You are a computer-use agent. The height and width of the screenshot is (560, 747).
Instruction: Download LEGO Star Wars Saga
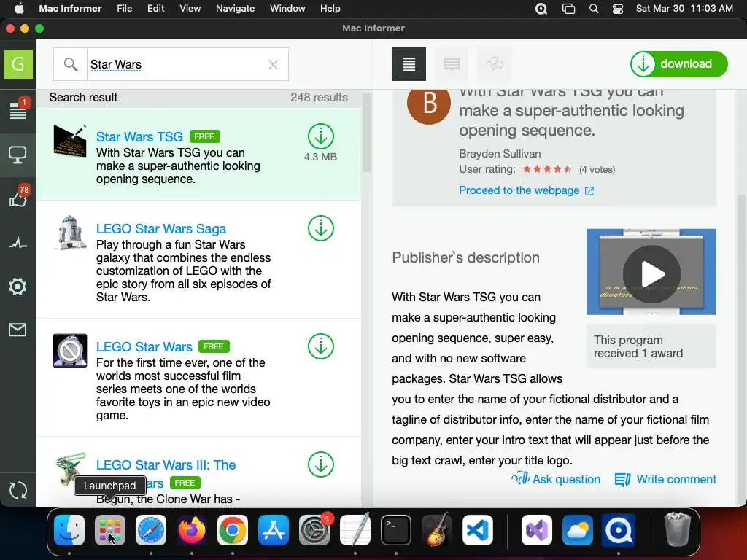click(x=321, y=228)
